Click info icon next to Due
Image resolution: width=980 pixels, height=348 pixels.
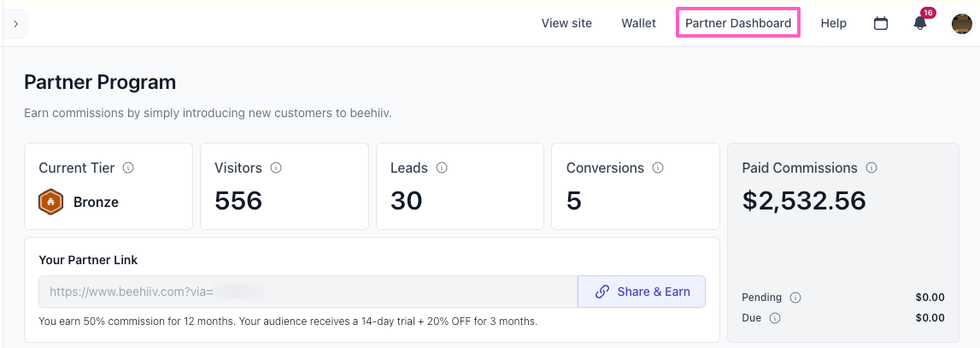click(775, 318)
